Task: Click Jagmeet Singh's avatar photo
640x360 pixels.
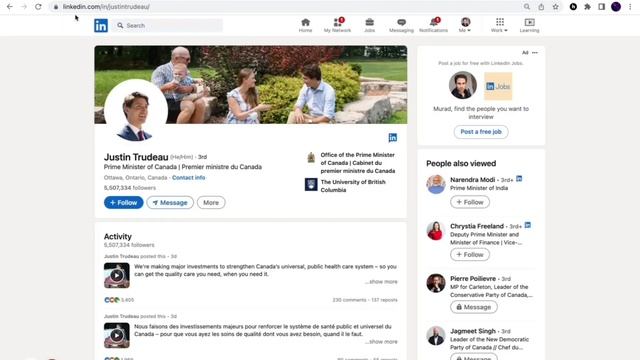Action: pyautogui.click(x=436, y=336)
